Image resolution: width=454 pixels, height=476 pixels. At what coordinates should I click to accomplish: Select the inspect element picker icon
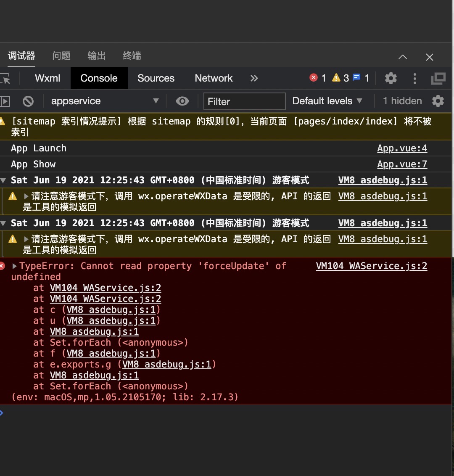pos(5,79)
